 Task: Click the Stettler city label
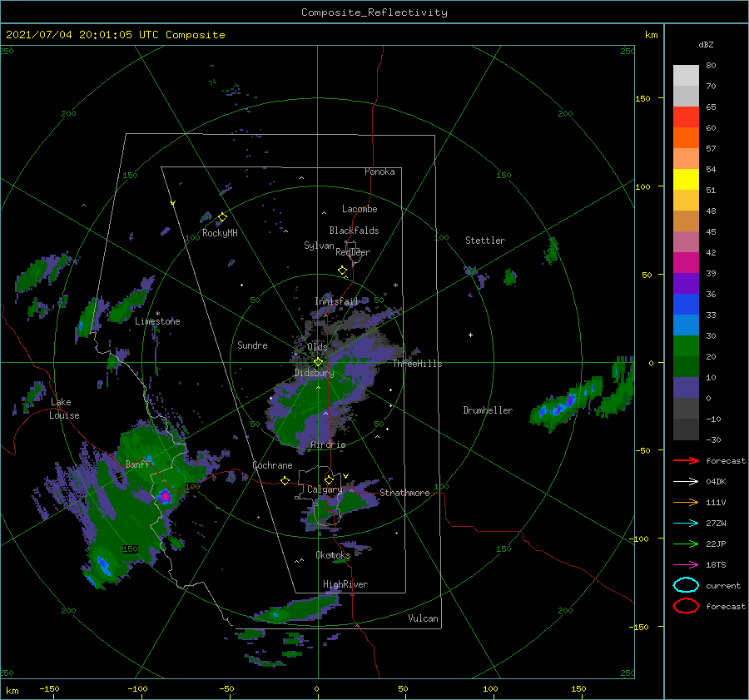485,241
